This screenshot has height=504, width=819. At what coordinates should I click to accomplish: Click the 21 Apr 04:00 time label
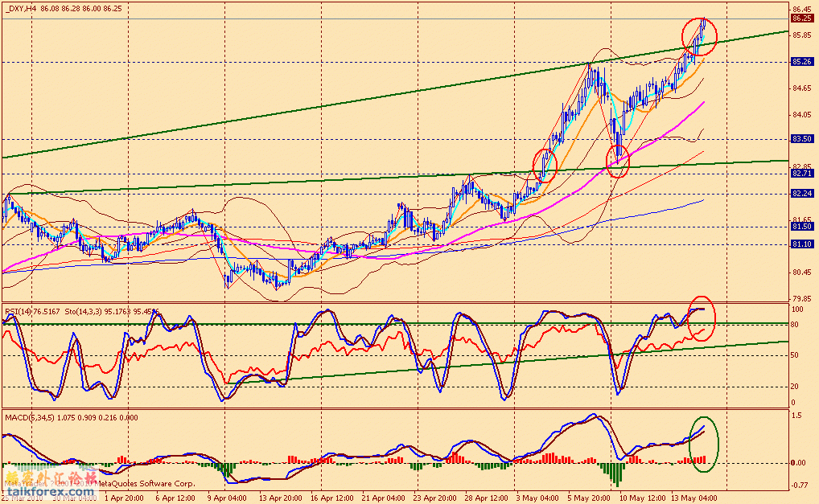(384, 498)
